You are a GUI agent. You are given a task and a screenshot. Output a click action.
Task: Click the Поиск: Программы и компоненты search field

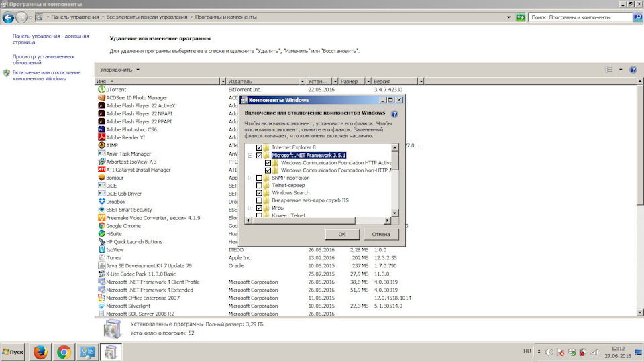click(580, 17)
